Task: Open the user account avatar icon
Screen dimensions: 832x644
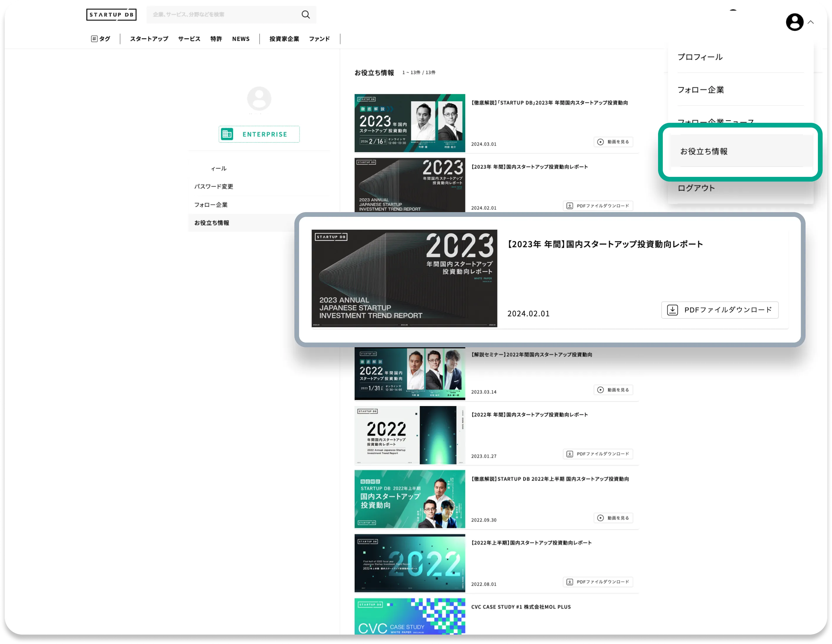Action: [x=794, y=22]
